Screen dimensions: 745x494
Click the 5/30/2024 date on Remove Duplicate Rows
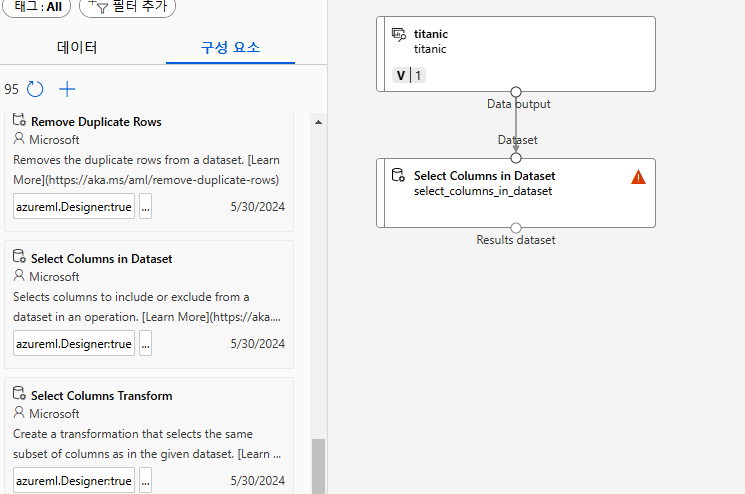258,207
